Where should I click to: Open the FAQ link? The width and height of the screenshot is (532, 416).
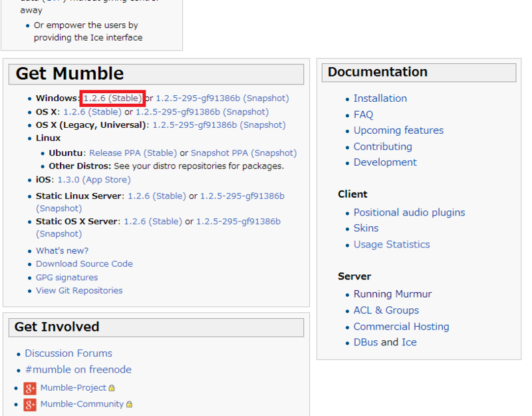coord(363,114)
